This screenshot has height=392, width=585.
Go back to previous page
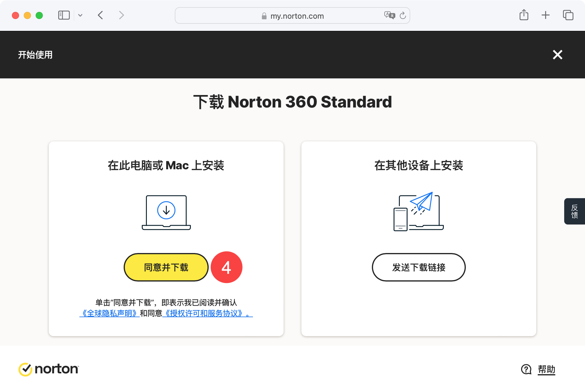(100, 15)
